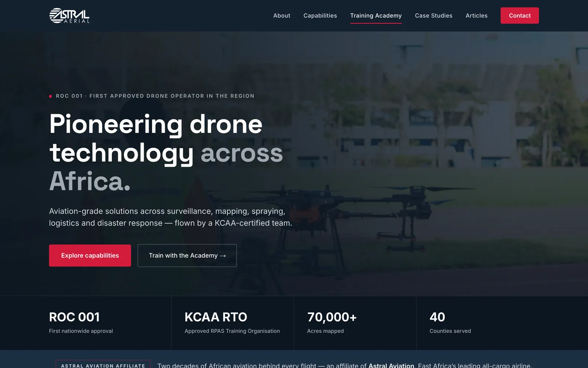Viewport: 588px width, 368px height.
Task: Select the KCAA RTO stat
Action: (x=216, y=317)
